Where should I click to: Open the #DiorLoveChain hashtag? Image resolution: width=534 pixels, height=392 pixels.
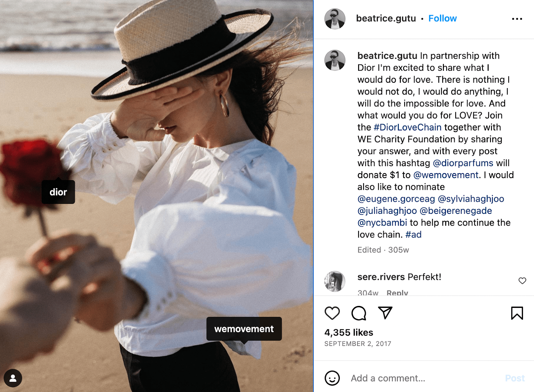[x=407, y=127]
